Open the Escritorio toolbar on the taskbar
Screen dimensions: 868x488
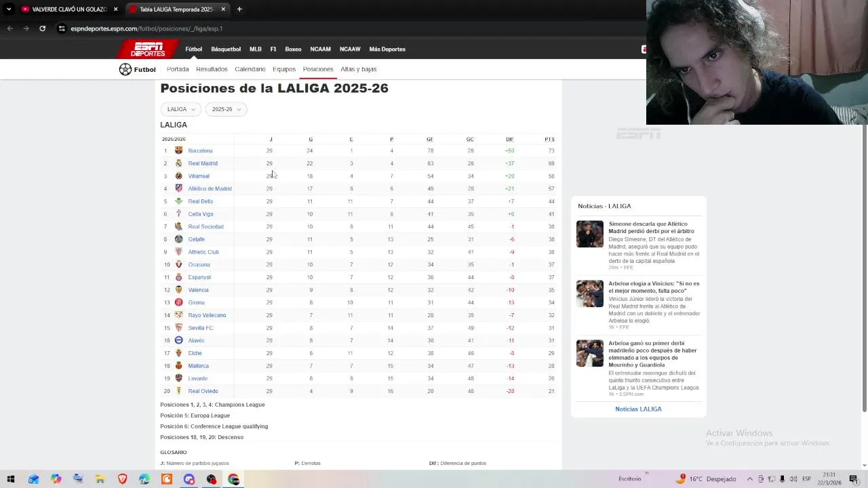coord(629,479)
